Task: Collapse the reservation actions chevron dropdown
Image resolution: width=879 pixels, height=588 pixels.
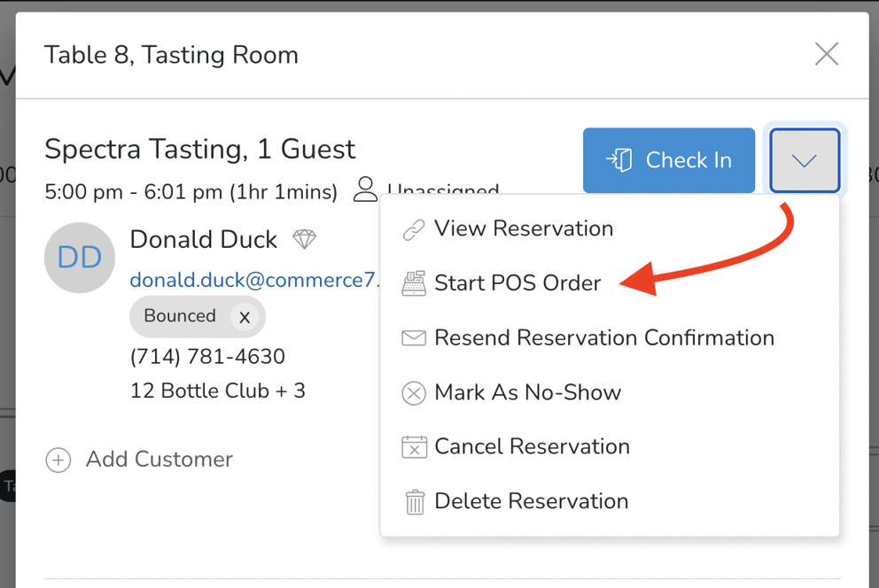Action: (805, 160)
